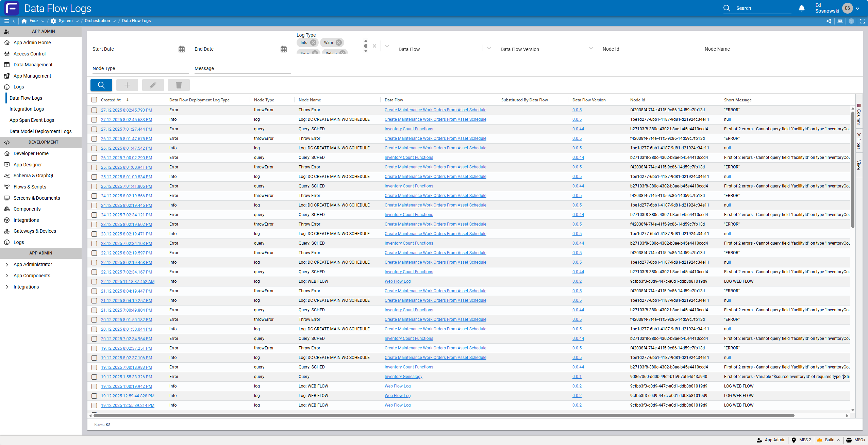Check row 26.12.2025 8:01:47.675 PM
This screenshot has height=445, width=868.
click(94, 139)
